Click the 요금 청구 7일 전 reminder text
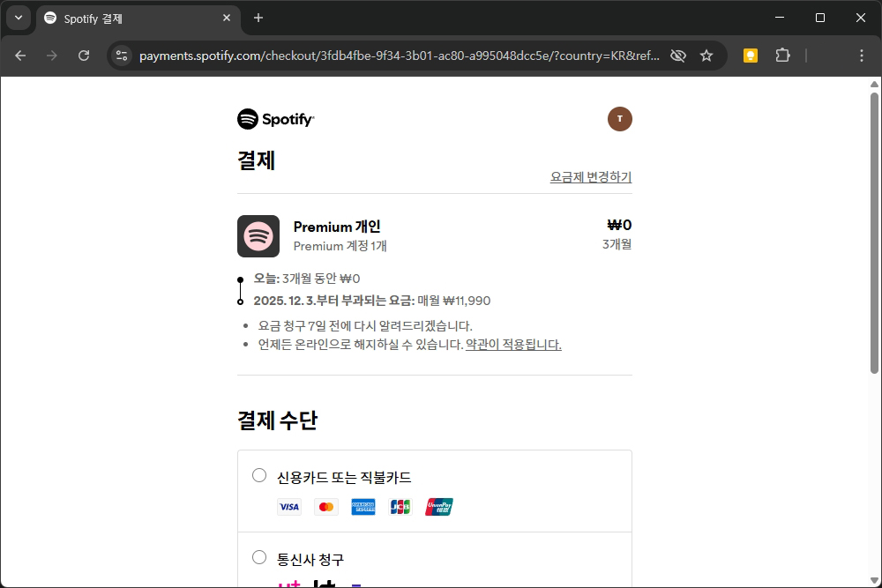This screenshot has width=882, height=588. 365,326
